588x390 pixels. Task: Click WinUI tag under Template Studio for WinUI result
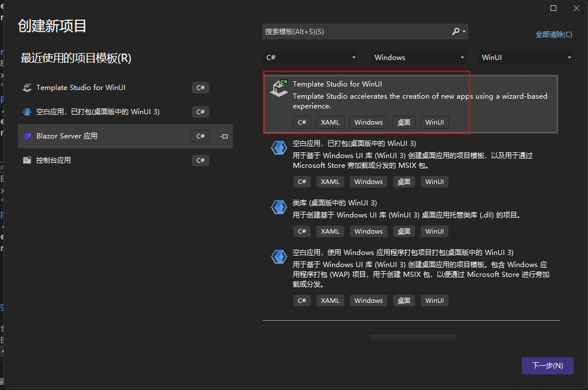pos(435,122)
